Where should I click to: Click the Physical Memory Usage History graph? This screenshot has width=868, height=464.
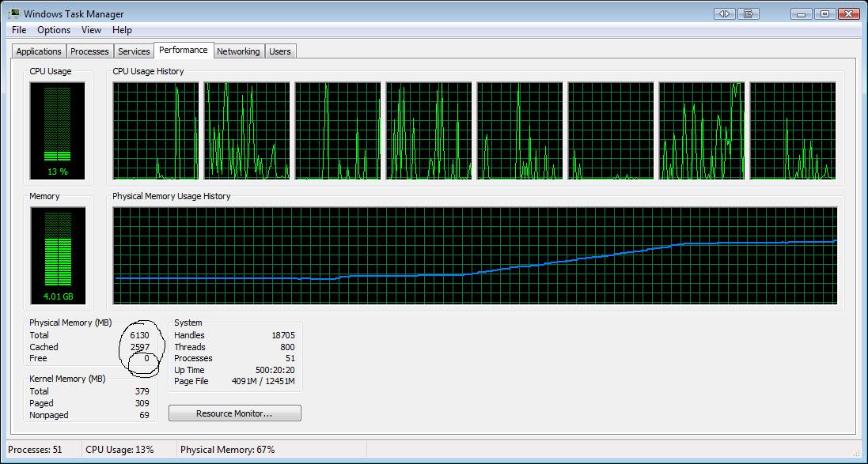pos(475,255)
